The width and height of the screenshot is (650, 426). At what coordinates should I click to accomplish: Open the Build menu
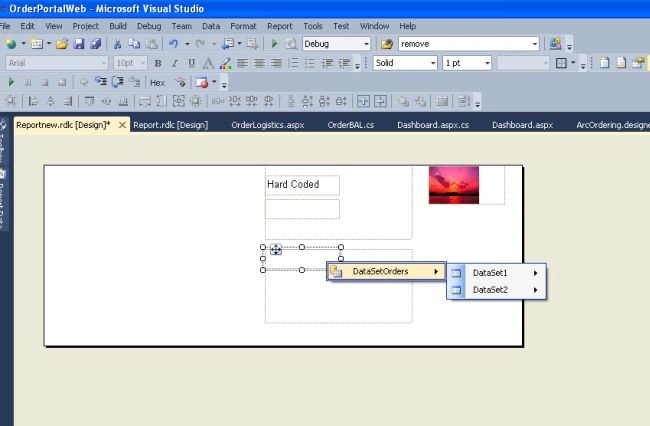[x=118, y=26]
